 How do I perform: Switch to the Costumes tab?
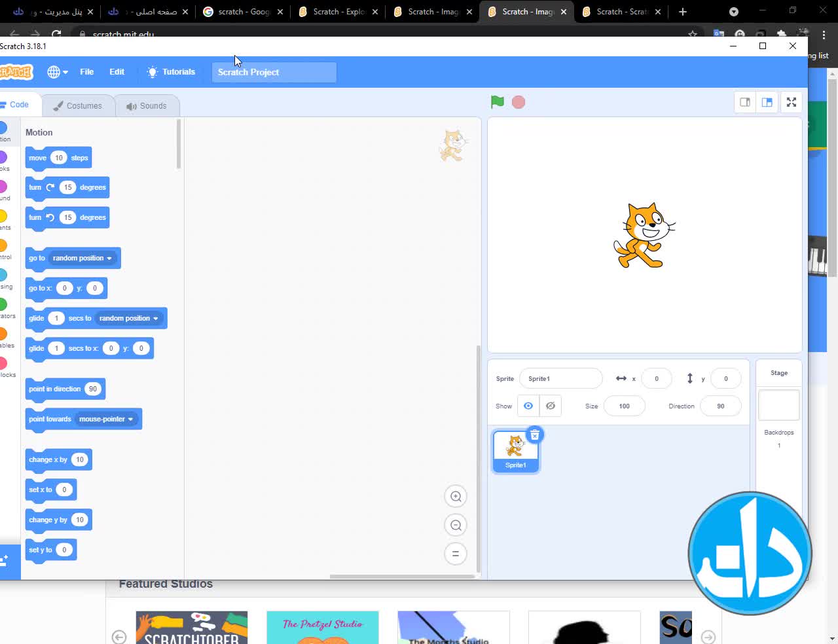[x=78, y=105]
